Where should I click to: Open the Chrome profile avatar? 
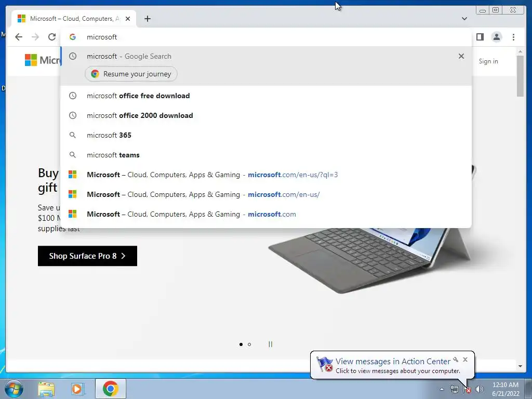pyautogui.click(x=496, y=37)
